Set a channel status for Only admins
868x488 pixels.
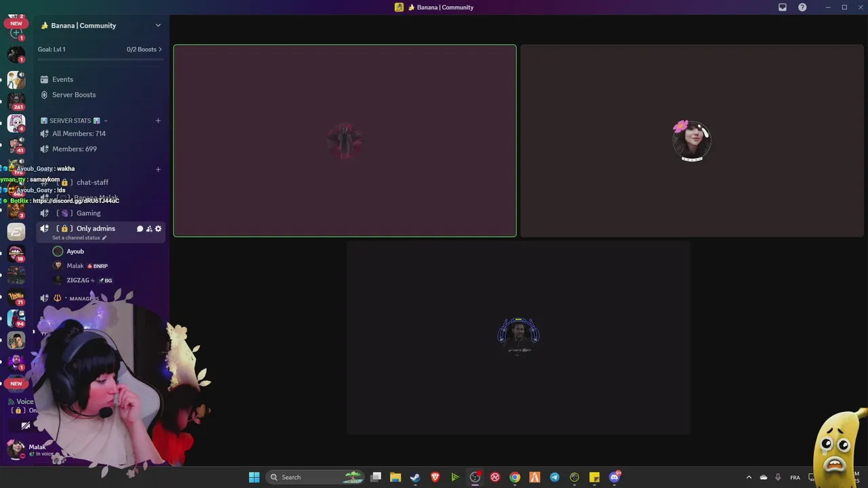(x=79, y=238)
